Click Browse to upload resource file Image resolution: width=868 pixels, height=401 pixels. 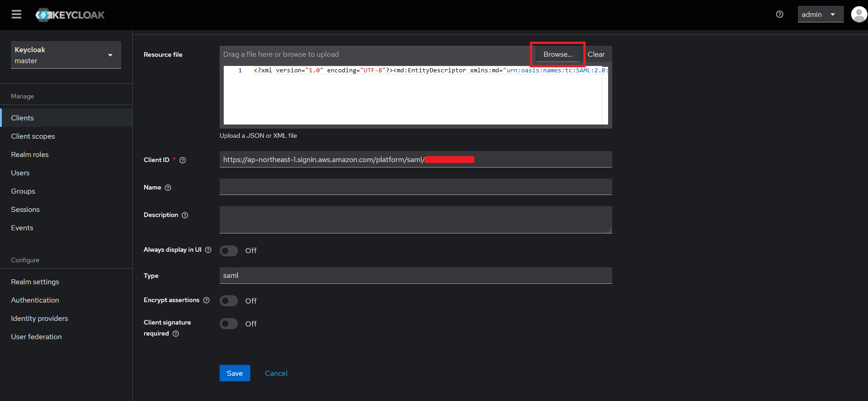click(x=558, y=54)
